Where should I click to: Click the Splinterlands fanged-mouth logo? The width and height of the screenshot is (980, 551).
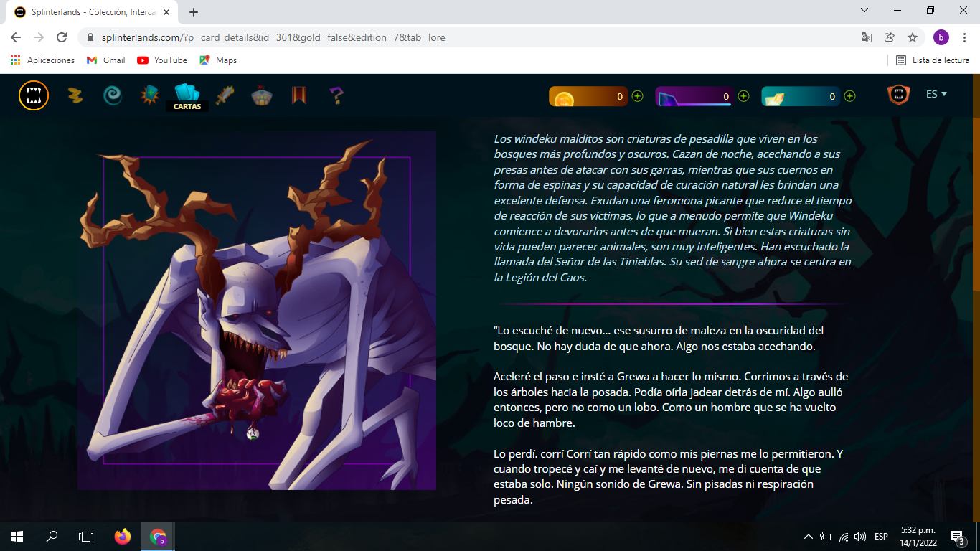pos(34,95)
